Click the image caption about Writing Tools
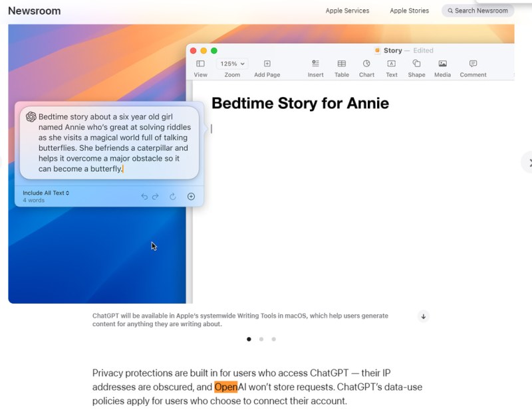This screenshot has width=532, height=412. [240, 320]
